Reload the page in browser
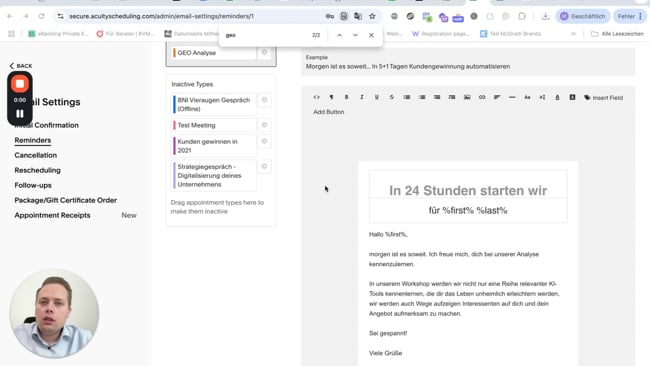The height and width of the screenshot is (366, 650). click(41, 16)
